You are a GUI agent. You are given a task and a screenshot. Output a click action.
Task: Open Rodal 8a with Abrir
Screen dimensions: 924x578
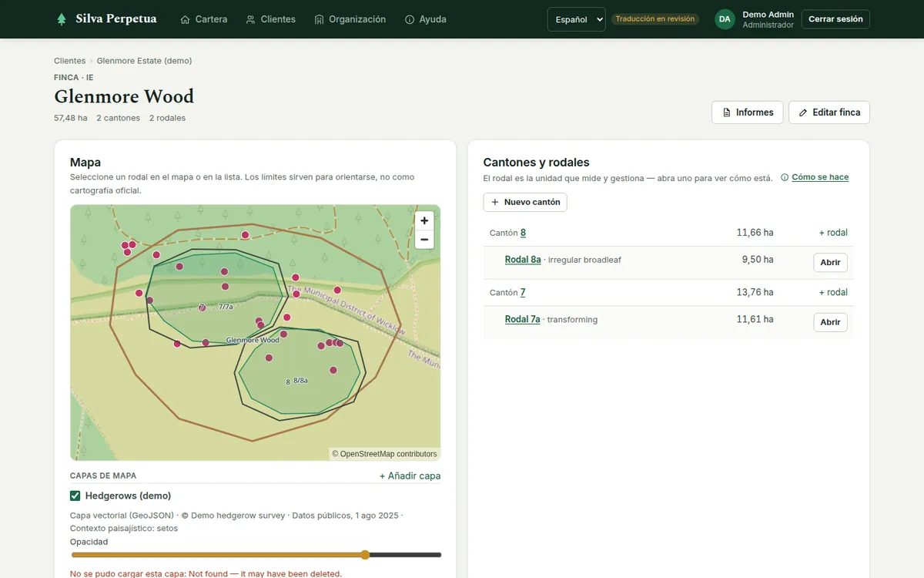(x=830, y=263)
